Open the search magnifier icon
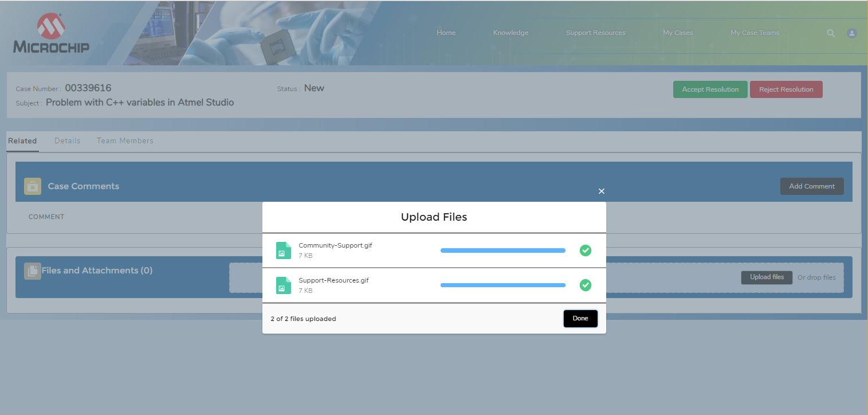 831,33
